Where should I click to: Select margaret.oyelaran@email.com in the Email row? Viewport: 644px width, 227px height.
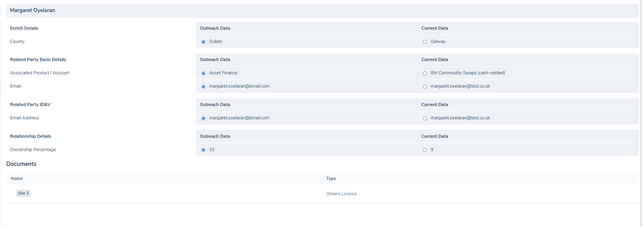203,86
